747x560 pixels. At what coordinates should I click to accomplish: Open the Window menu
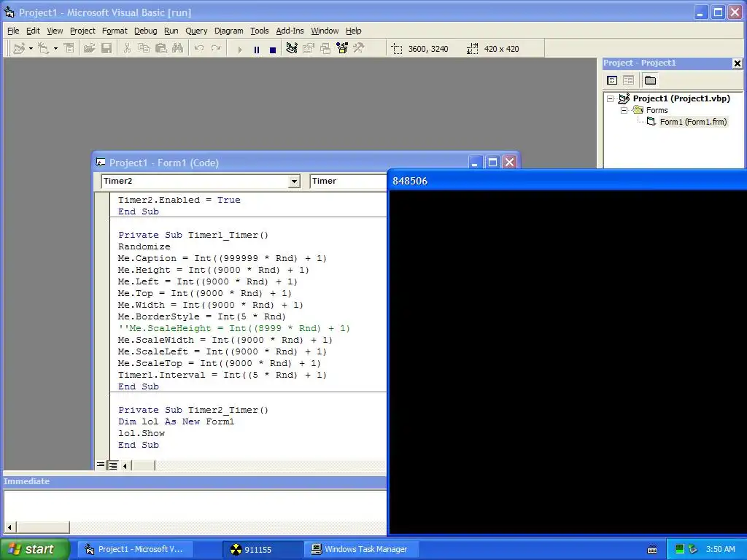tap(325, 31)
